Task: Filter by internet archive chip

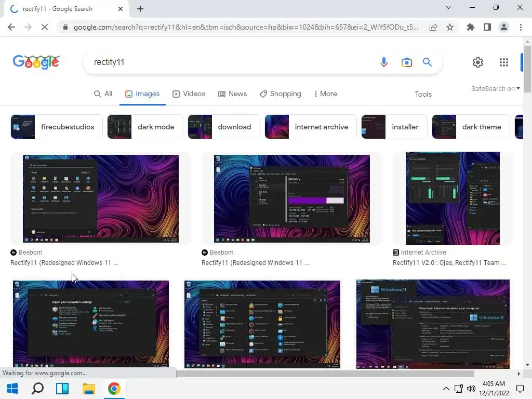Action: (x=311, y=127)
